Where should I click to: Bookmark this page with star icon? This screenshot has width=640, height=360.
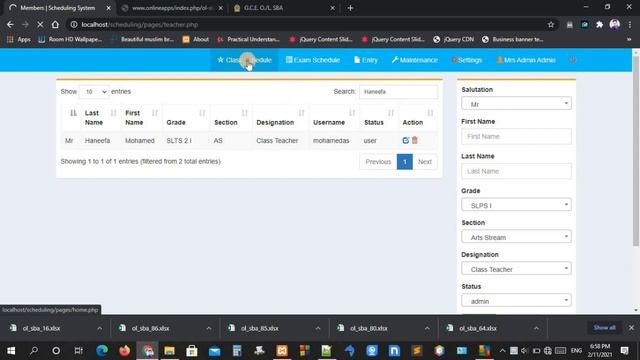point(551,24)
